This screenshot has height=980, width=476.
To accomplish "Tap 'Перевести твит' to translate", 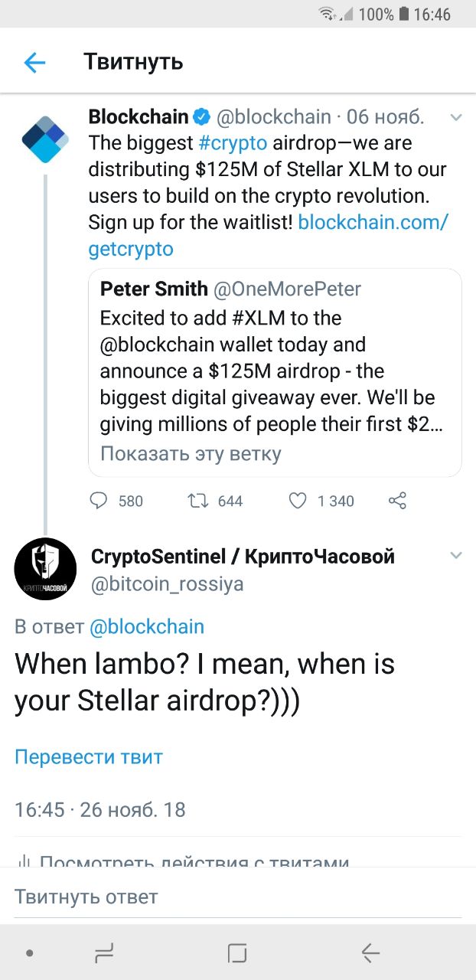I will click(x=89, y=757).
